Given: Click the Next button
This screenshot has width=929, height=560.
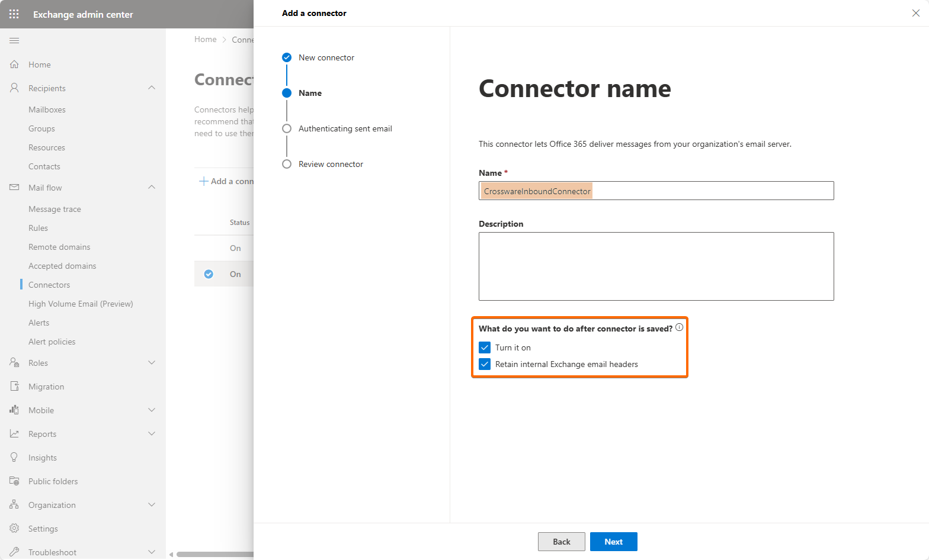Looking at the screenshot, I should tap(613, 542).
